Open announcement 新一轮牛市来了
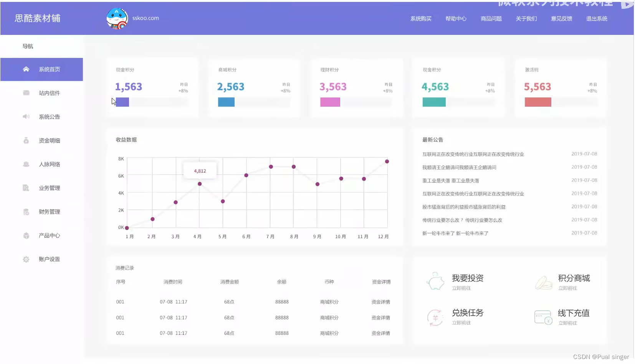 (x=455, y=233)
